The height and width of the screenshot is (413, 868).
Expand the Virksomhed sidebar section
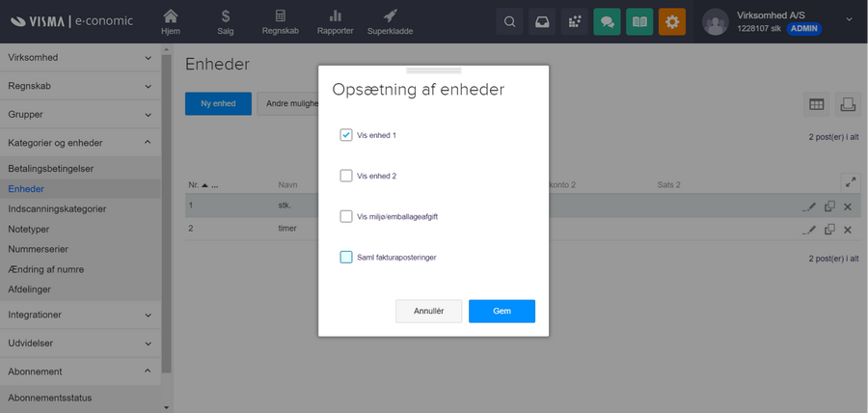click(82, 58)
